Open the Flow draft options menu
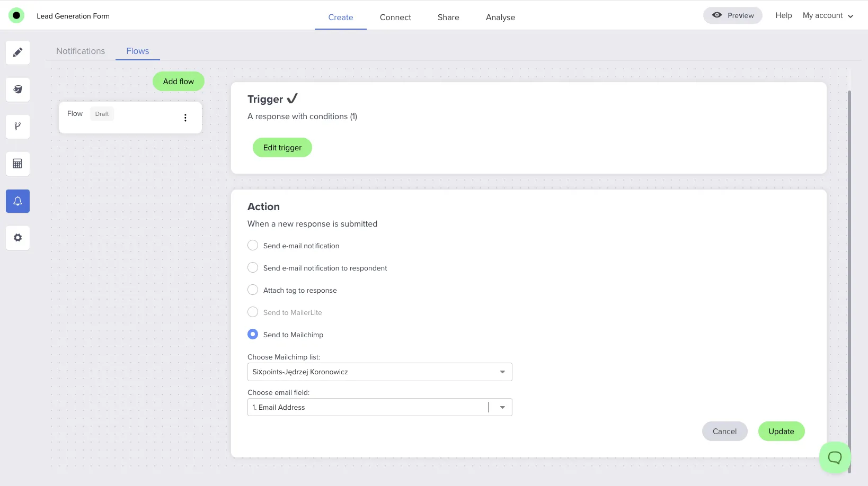Image resolution: width=868 pixels, height=486 pixels. [185, 118]
